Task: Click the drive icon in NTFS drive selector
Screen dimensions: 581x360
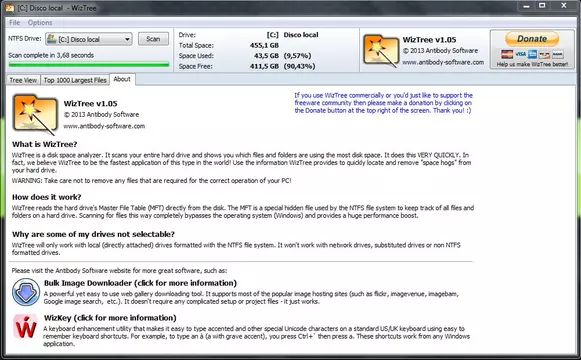Action: (52, 39)
